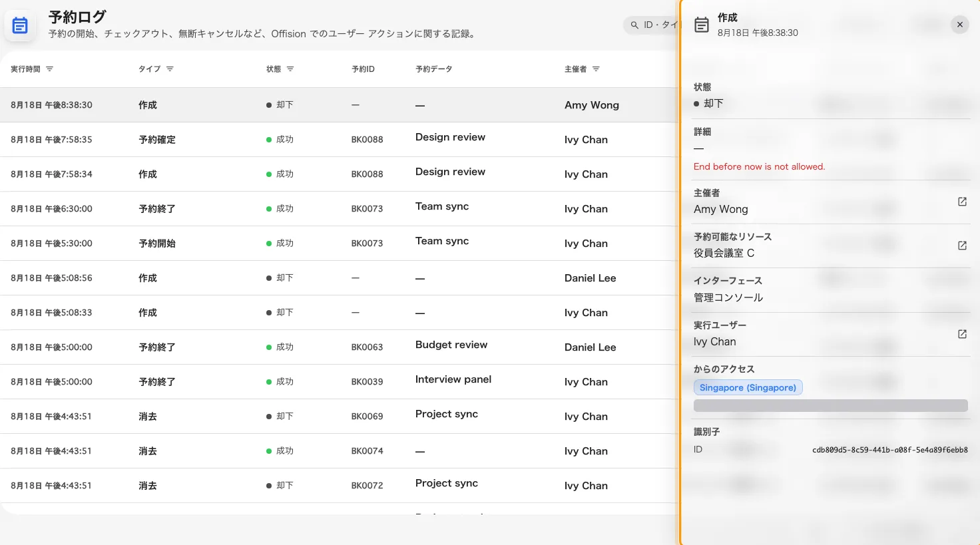Click the 予約ID column header
Viewport: 980px width, 545px height.
(x=363, y=69)
